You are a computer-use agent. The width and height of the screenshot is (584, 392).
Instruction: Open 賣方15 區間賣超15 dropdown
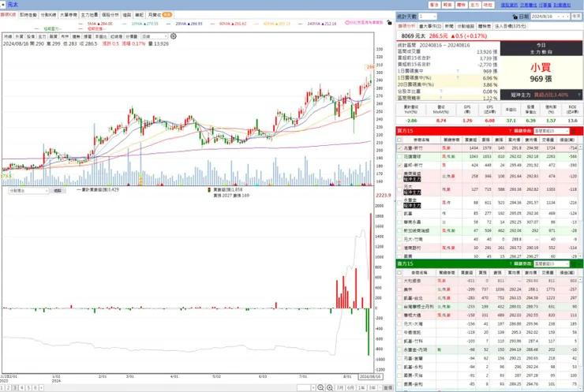551,264
